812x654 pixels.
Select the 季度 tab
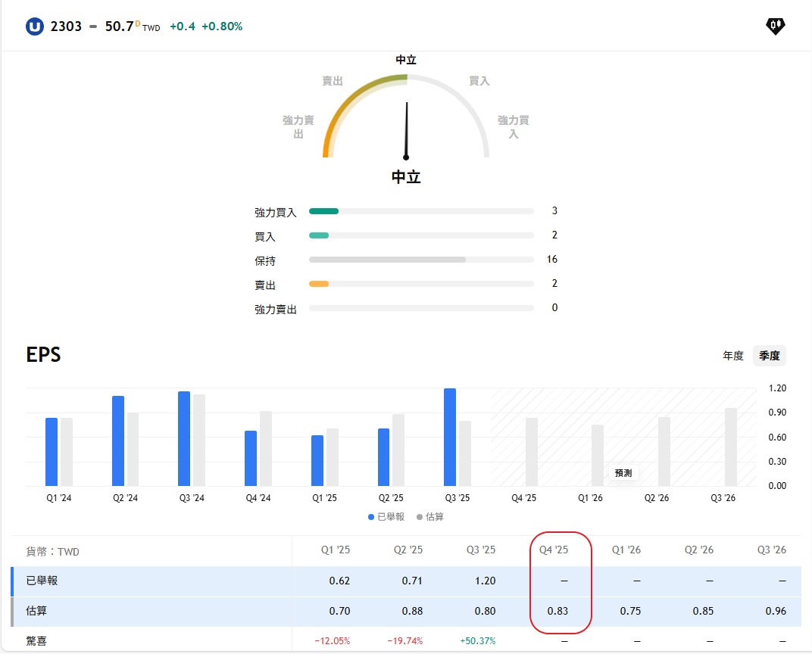pos(769,355)
